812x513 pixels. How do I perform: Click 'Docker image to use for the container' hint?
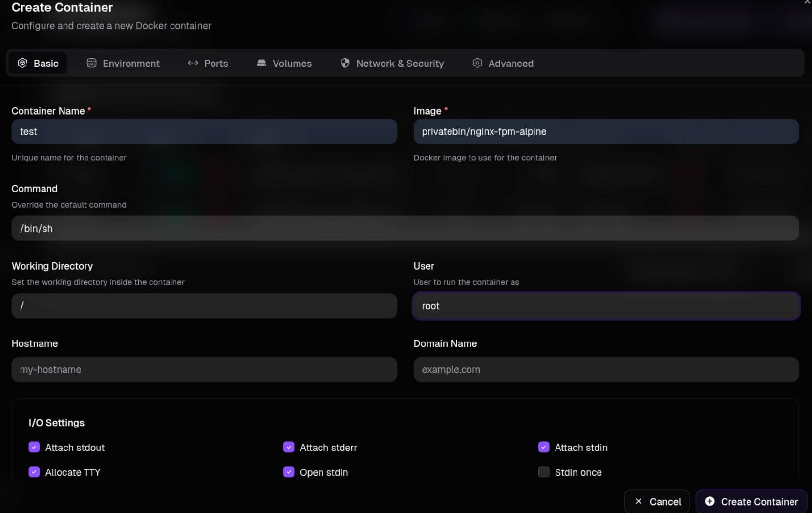pos(485,158)
